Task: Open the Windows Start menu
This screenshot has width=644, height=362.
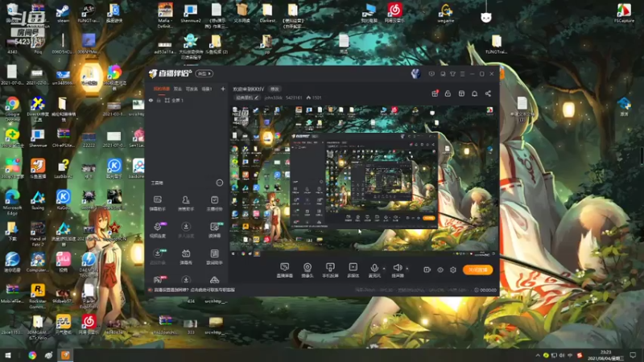Action: [x=8, y=355]
